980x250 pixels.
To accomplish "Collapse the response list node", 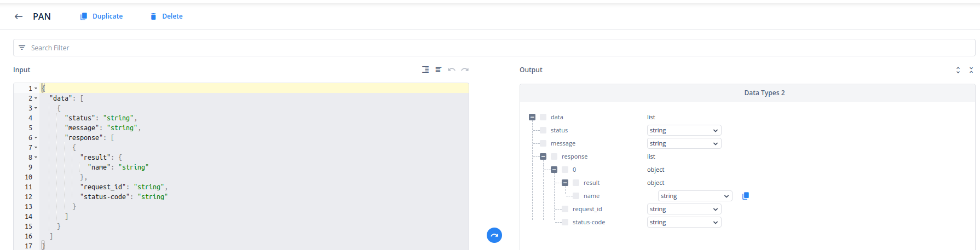I will point(543,156).
